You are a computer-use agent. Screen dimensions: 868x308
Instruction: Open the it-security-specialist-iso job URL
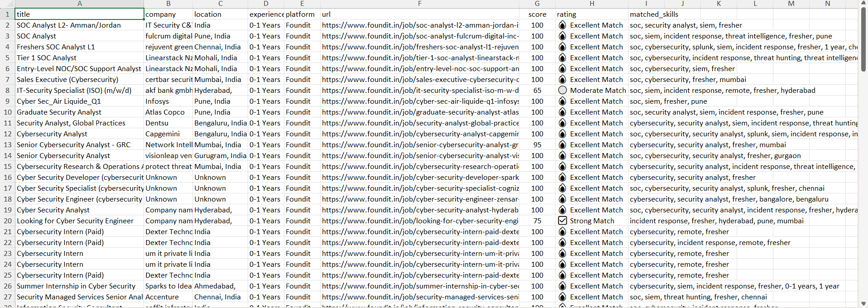pos(420,91)
